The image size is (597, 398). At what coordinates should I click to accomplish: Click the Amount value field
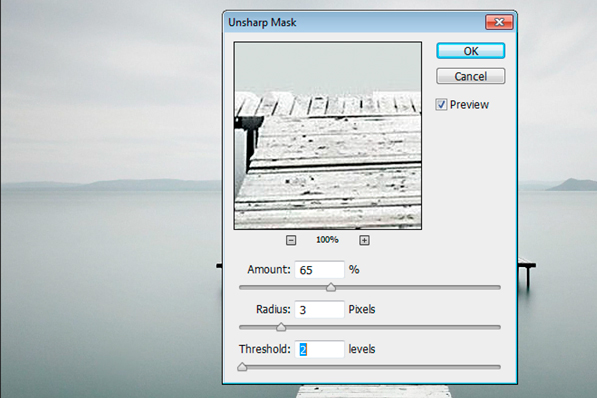click(319, 270)
